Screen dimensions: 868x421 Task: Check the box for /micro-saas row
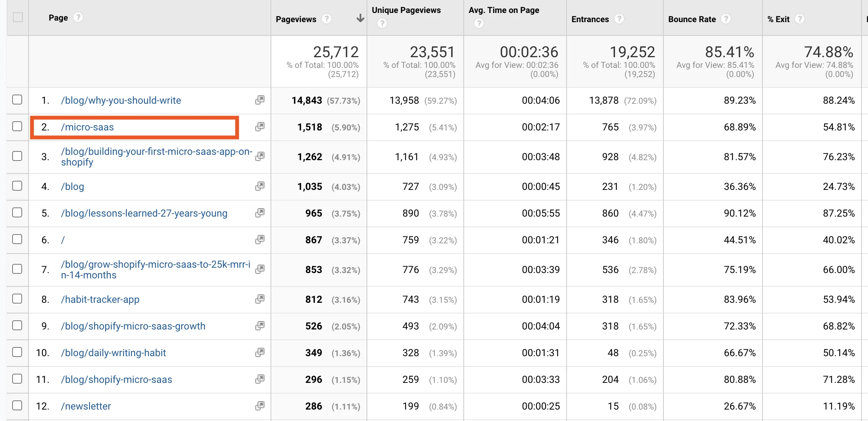click(x=17, y=126)
